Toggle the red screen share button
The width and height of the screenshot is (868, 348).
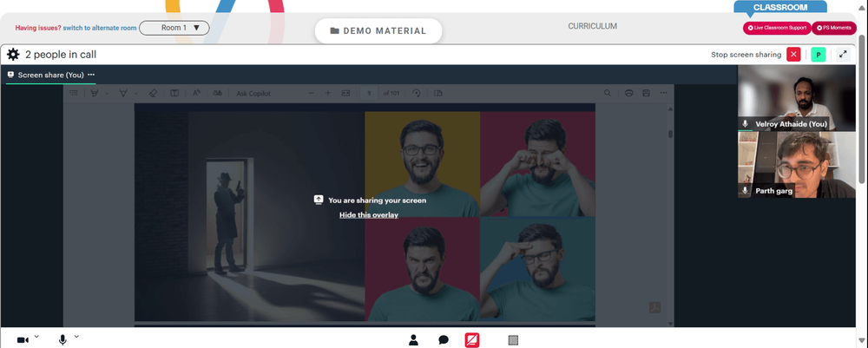click(472, 339)
